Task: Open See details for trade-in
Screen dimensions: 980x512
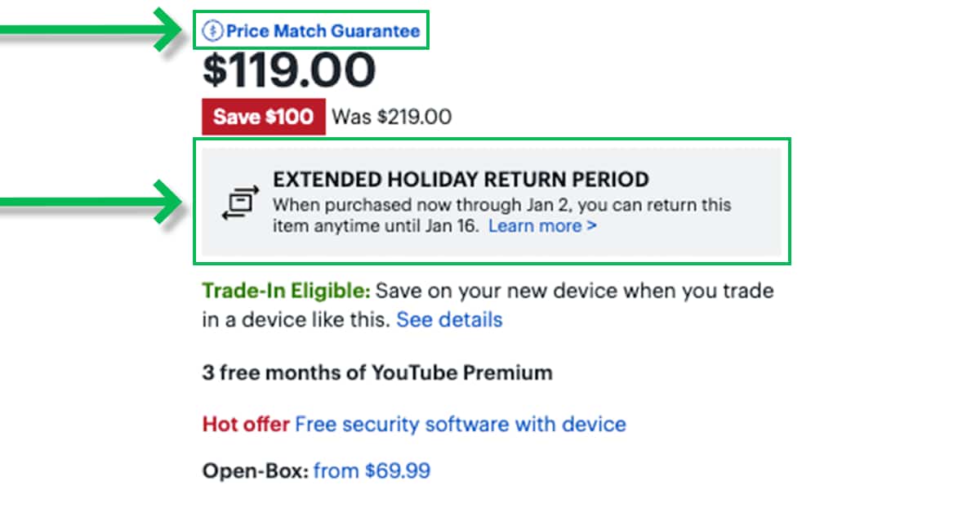Action: tap(449, 319)
